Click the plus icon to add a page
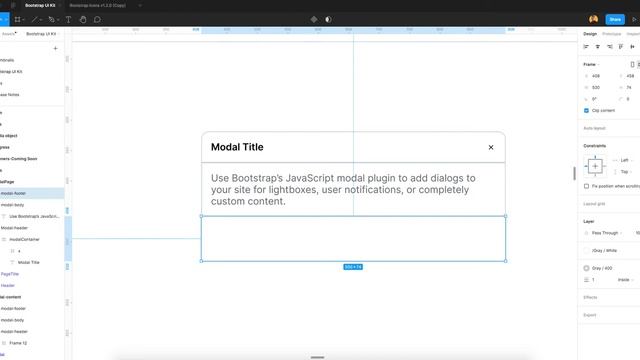Screen dimensions: 640x360 (56, 48)
